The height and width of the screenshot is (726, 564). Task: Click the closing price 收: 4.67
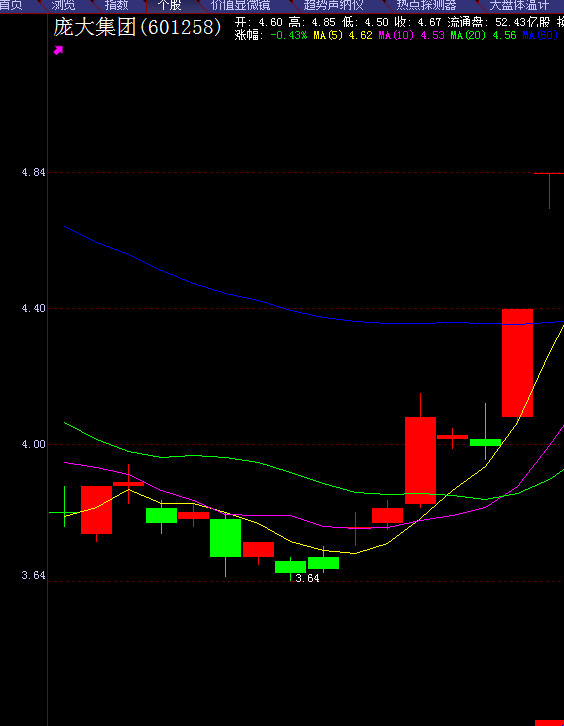pos(418,22)
